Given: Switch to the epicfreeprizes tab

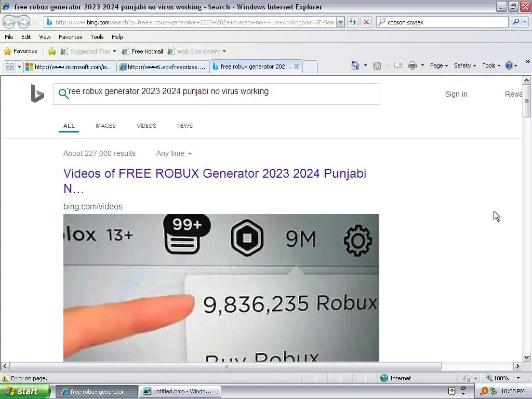Looking at the screenshot, I should [163, 67].
